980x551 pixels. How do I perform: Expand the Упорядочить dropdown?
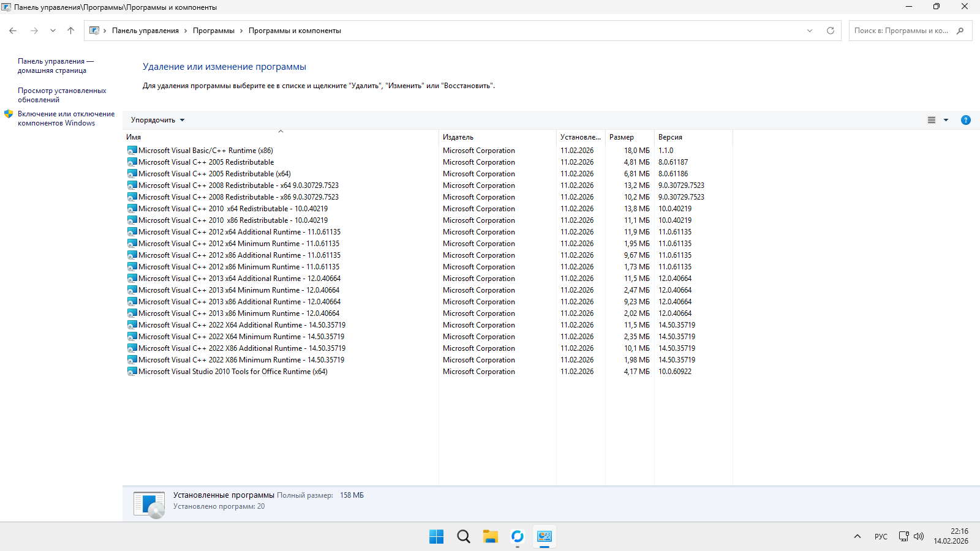157,120
